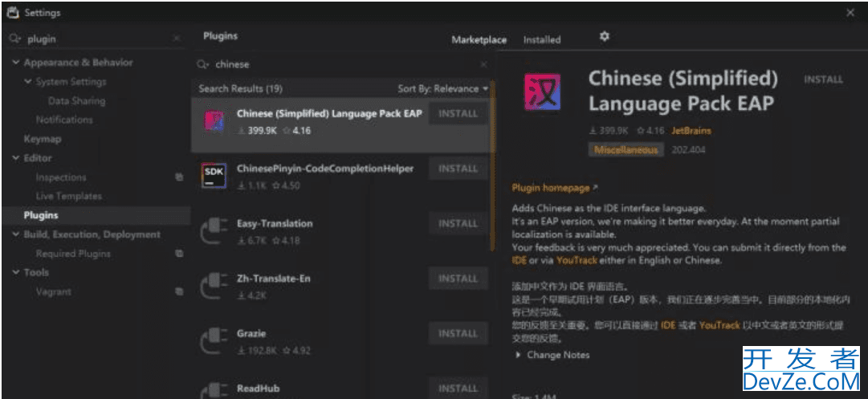Click the Settings window title icon
This screenshot has width=868, height=399.
13,12
